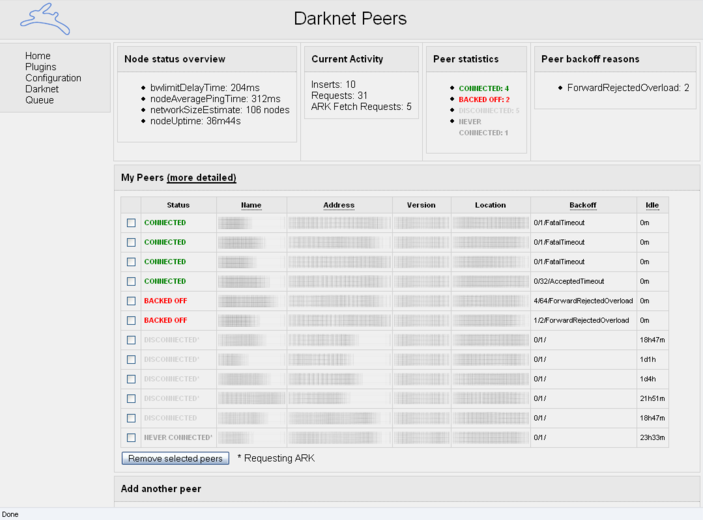703x520 pixels.
Task: Sort peers by Status column header
Action: [x=178, y=205]
